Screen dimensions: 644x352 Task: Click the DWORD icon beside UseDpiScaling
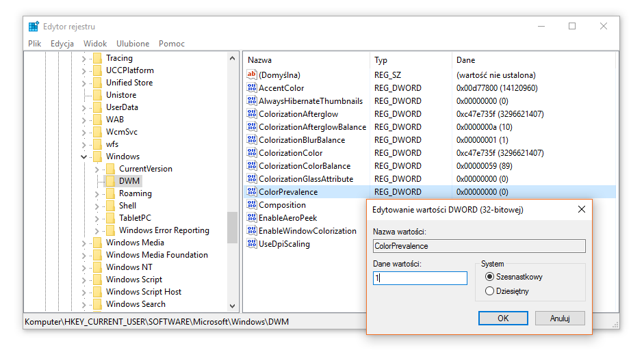[x=252, y=243]
